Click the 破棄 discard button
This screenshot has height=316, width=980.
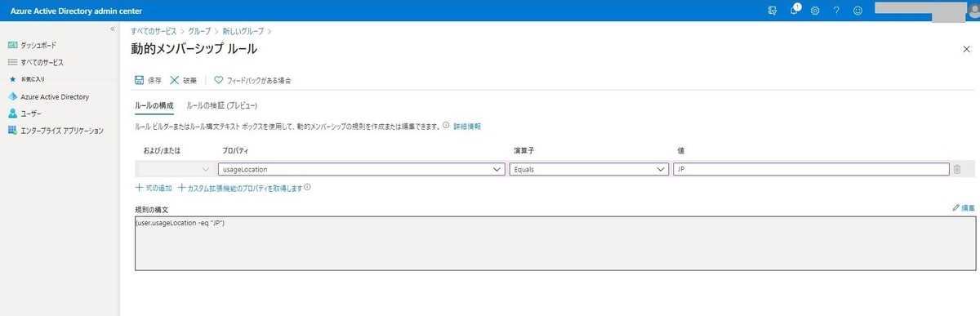coord(184,80)
